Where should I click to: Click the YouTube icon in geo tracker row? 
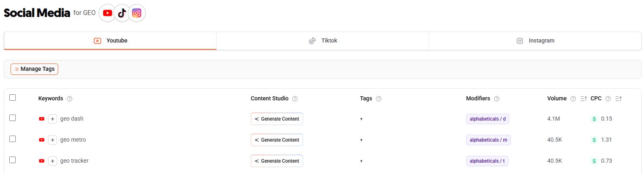(41, 161)
